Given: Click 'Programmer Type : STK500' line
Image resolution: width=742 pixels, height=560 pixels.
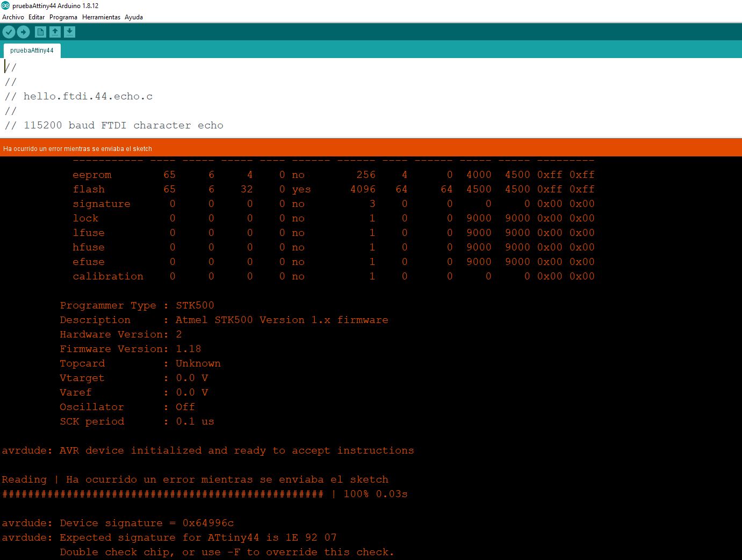Looking at the screenshot, I should click(x=137, y=305).
